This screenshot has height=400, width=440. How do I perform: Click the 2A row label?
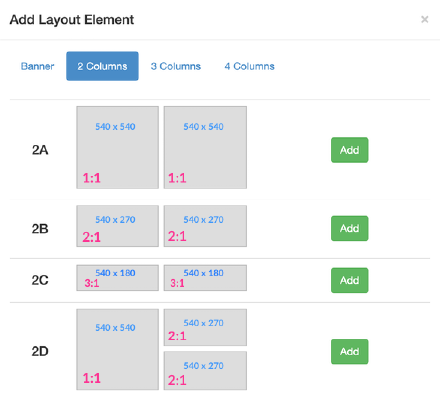[x=40, y=150]
